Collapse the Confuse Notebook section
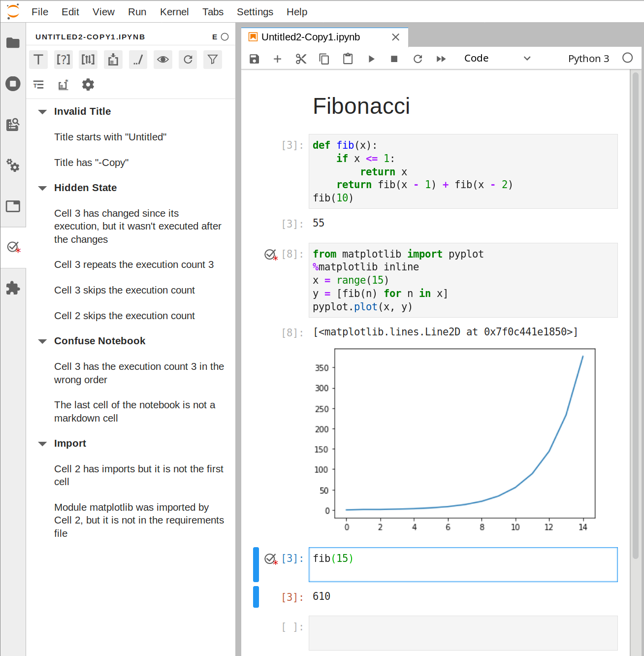 [43, 341]
